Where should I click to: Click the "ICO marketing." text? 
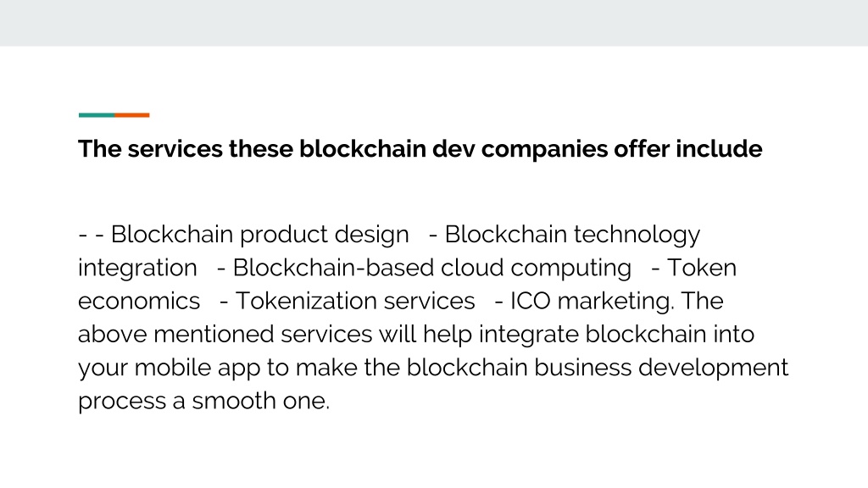pyautogui.click(x=592, y=301)
